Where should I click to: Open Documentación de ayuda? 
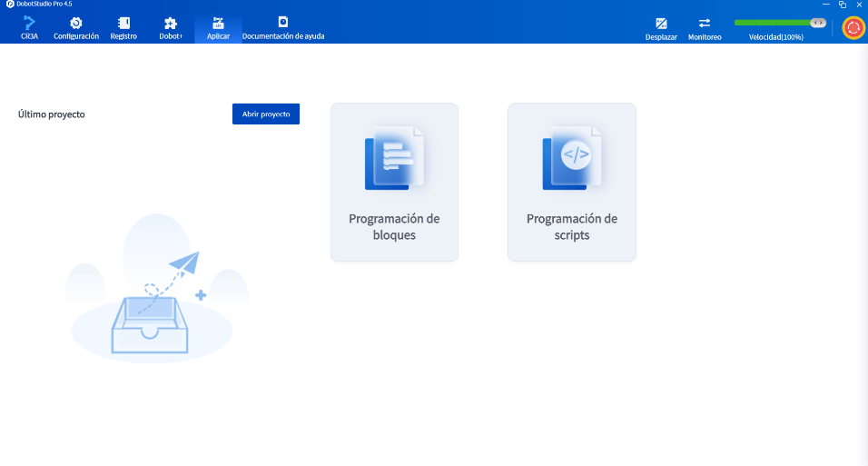click(283, 28)
